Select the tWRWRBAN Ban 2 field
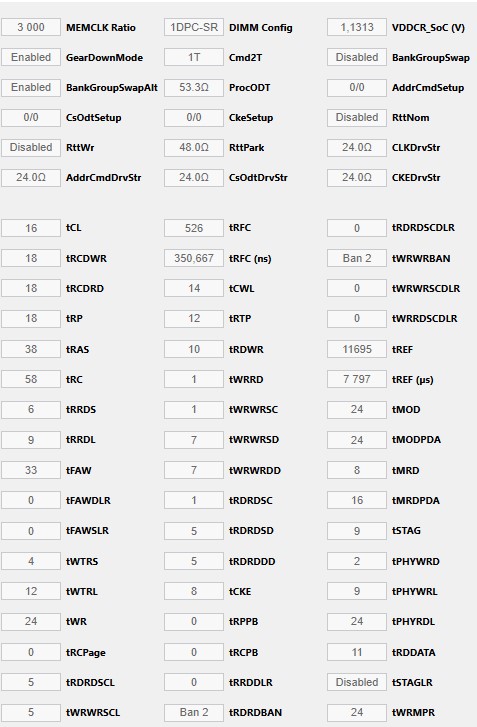Viewport: 477px width, 727px height. coord(357,258)
